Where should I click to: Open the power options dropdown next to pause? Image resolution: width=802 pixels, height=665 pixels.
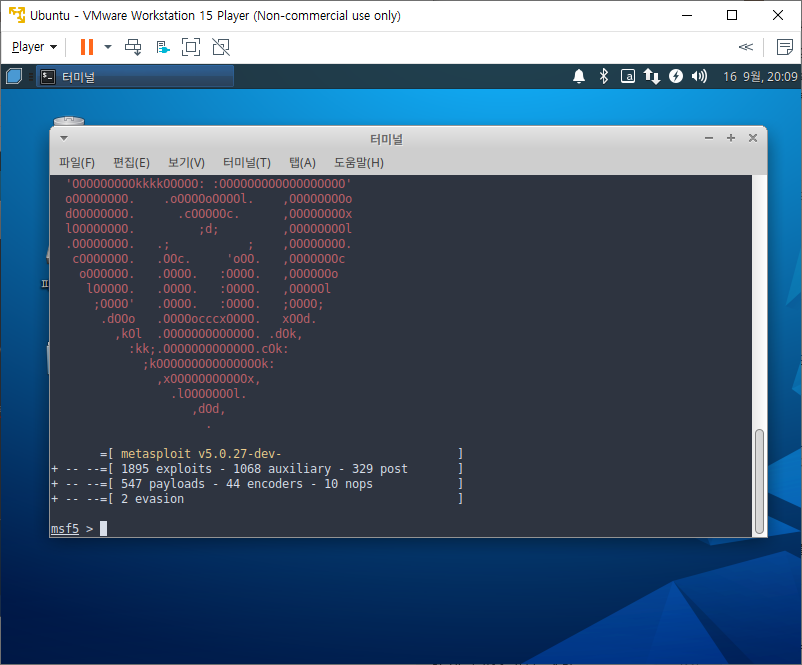click(x=108, y=47)
